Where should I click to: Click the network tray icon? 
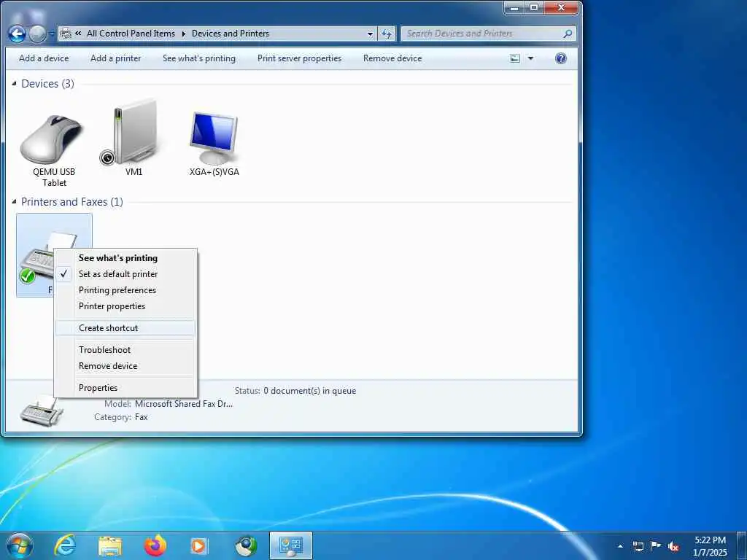pos(638,546)
